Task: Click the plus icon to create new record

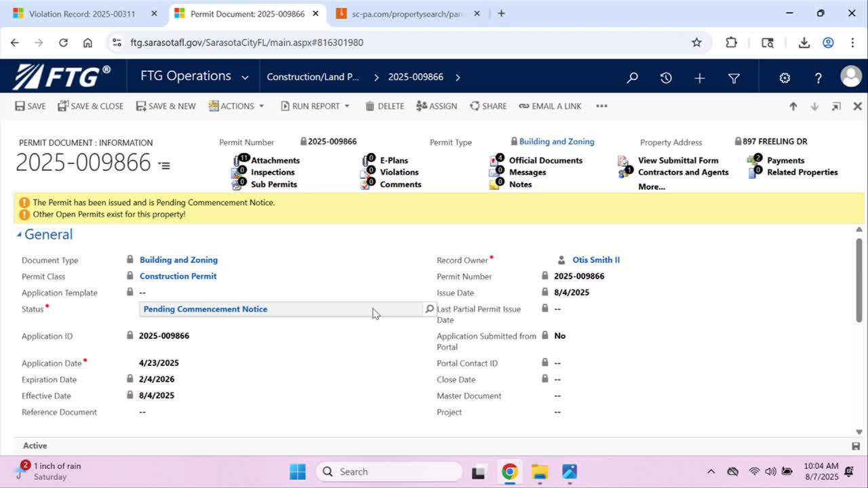Action: [x=700, y=78]
